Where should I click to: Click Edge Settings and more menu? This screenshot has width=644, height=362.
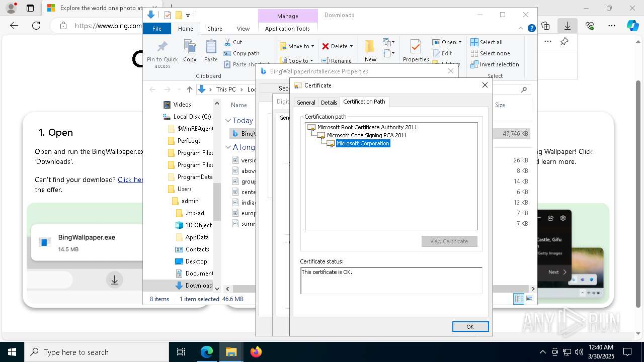coord(612,26)
